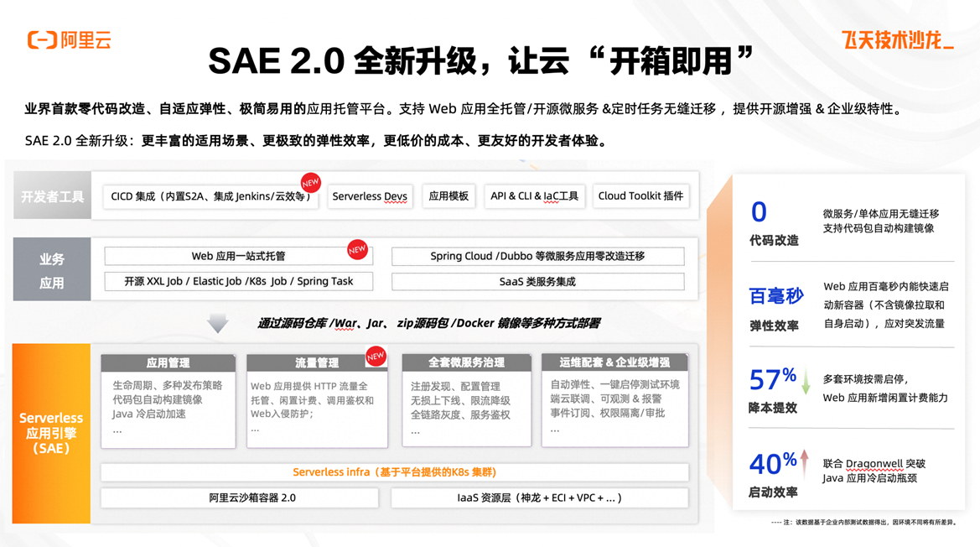Select the 应用模板 box

pyautogui.click(x=449, y=196)
